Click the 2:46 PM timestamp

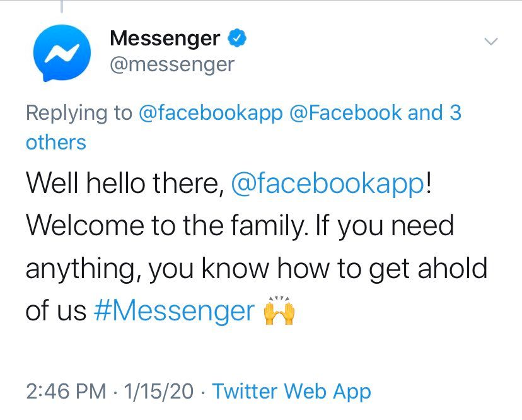click(66, 391)
